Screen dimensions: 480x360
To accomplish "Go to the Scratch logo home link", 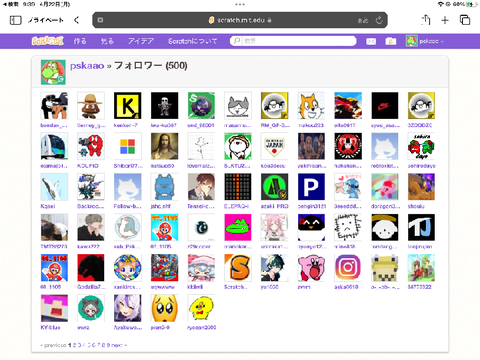I will 47,41.
